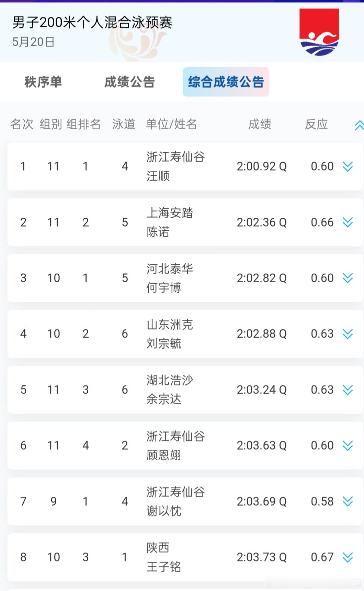Expand details for 陈诺's result

point(348,222)
